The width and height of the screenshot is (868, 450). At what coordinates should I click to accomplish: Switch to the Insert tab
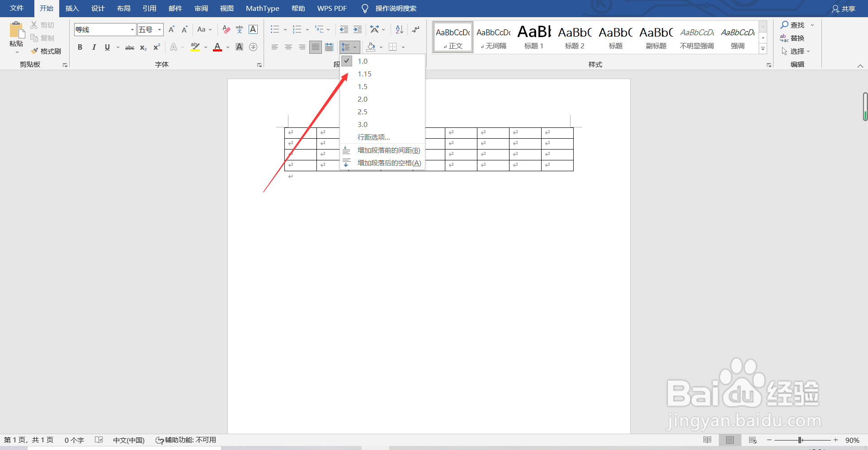(72, 9)
